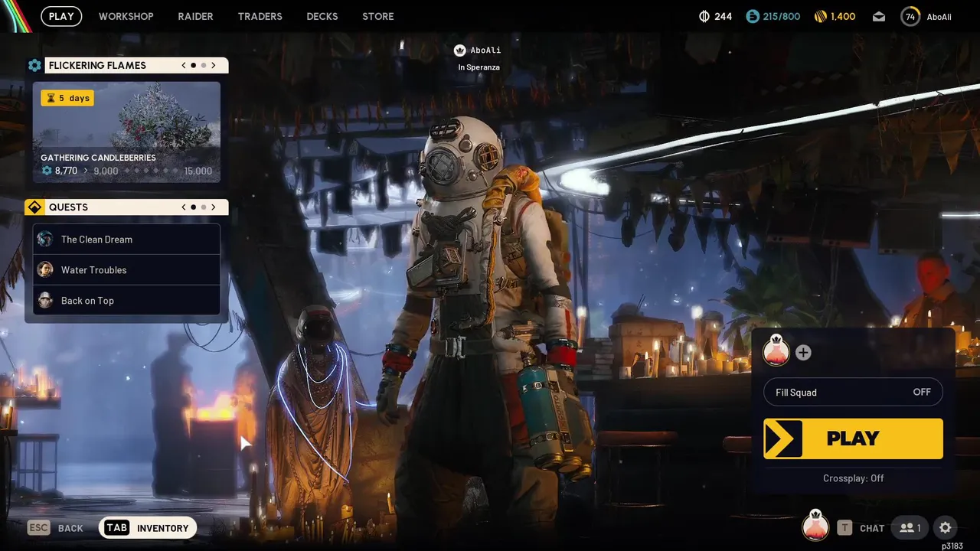Click the yellow Quests header icon
The image size is (980, 551).
(34, 207)
